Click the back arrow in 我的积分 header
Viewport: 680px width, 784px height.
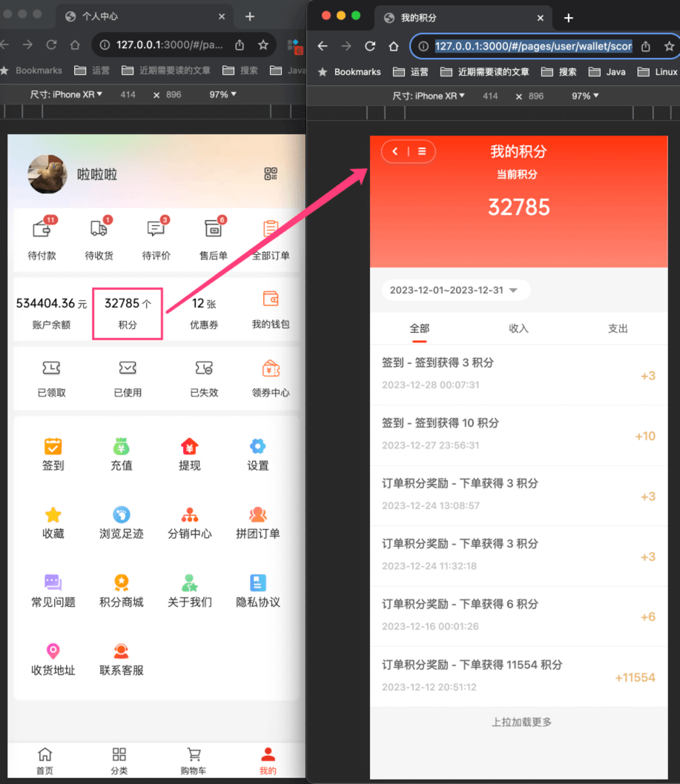[395, 151]
